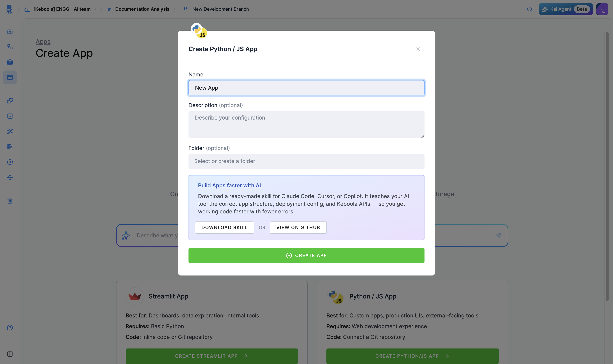Click the Describe what prompt input

click(157, 235)
